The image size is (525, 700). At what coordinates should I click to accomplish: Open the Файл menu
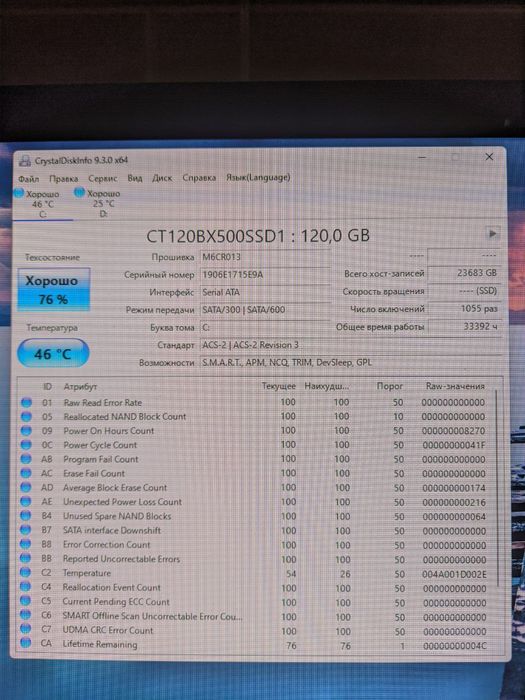pyautogui.click(x=29, y=179)
